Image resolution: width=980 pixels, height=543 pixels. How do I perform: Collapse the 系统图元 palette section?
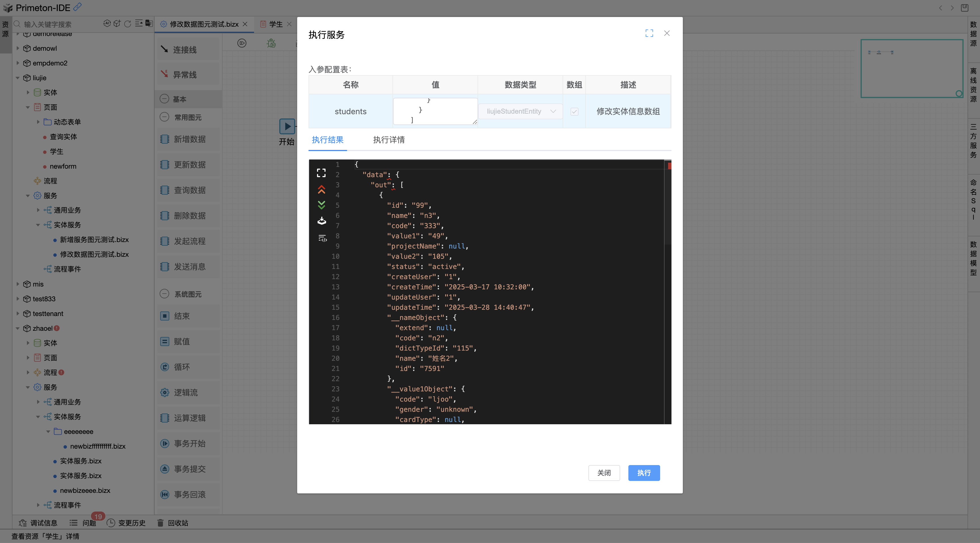tap(164, 294)
